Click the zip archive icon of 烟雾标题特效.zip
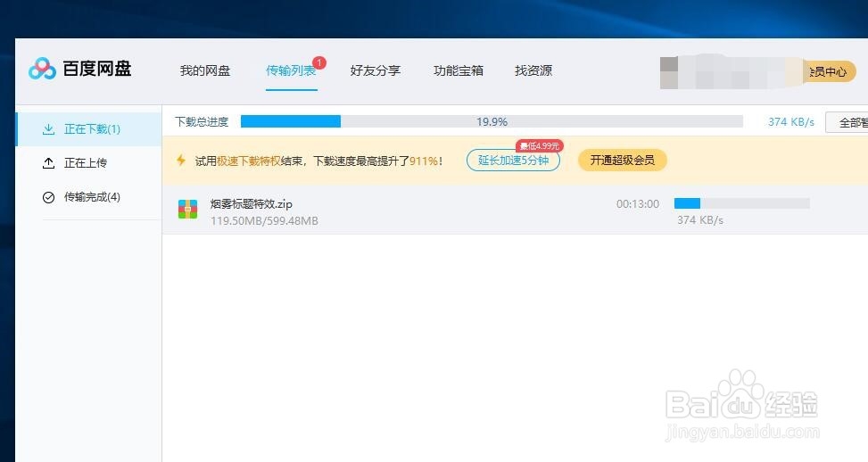The image size is (868, 462). pyautogui.click(x=187, y=209)
